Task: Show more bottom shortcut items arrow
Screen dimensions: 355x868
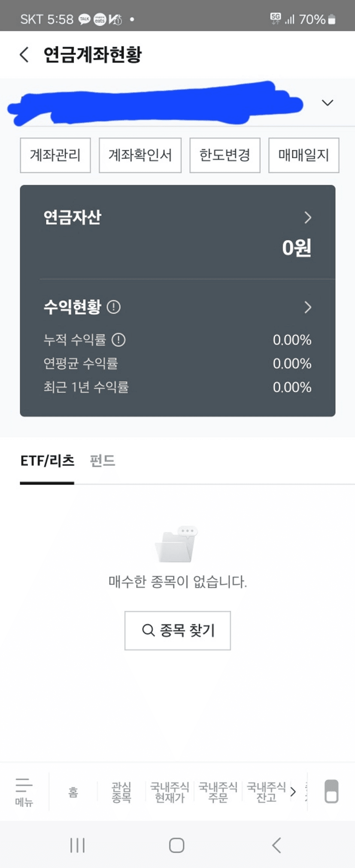Action: pos(293,792)
